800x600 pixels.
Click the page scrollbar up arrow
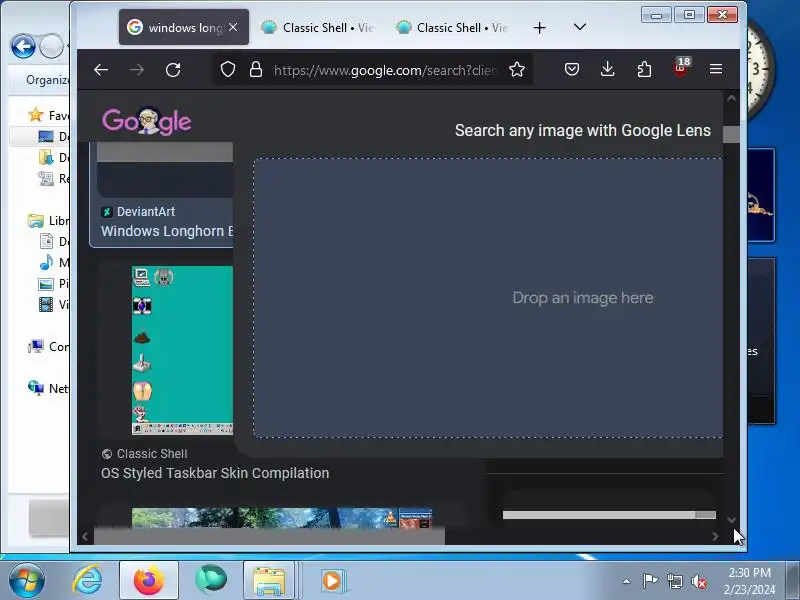coord(731,98)
